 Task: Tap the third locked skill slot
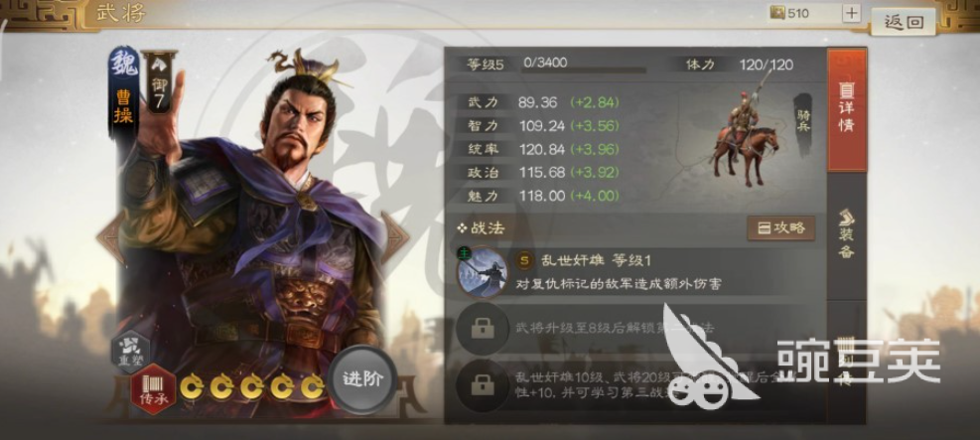tap(482, 385)
